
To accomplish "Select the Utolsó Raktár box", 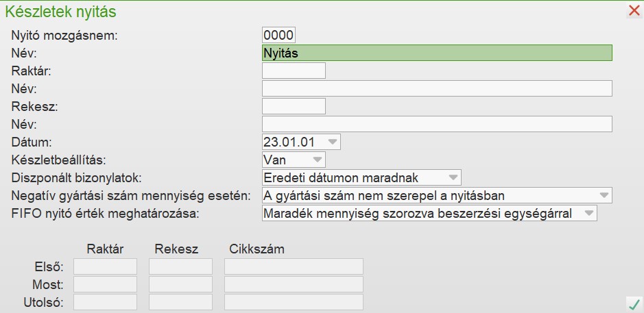I will tap(105, 302).
